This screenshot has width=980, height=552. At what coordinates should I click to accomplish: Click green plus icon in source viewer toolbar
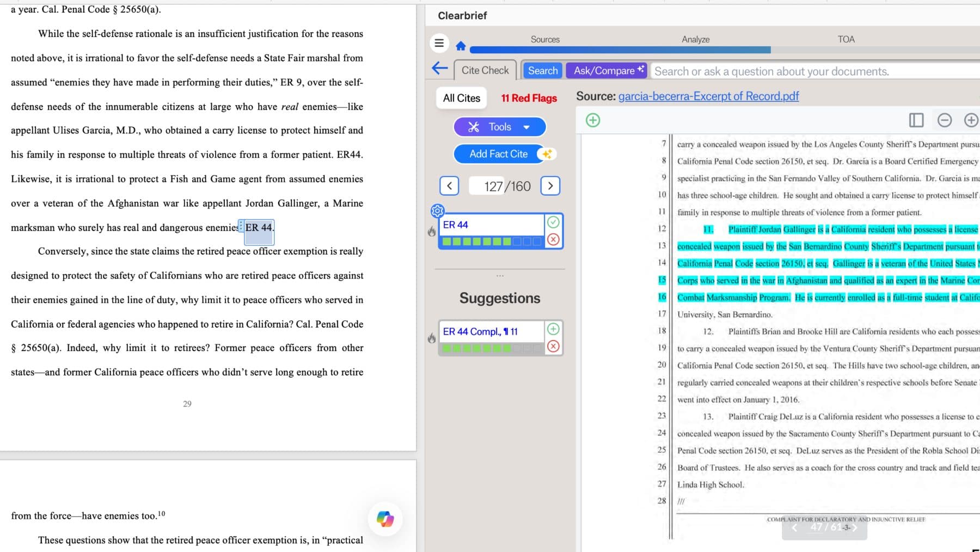coord(593,120)
